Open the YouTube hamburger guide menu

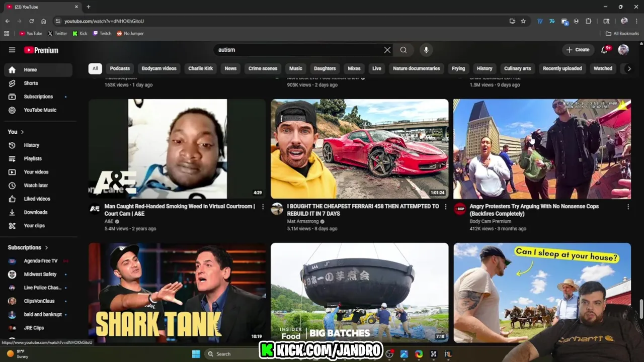click(x=12, y=50)
